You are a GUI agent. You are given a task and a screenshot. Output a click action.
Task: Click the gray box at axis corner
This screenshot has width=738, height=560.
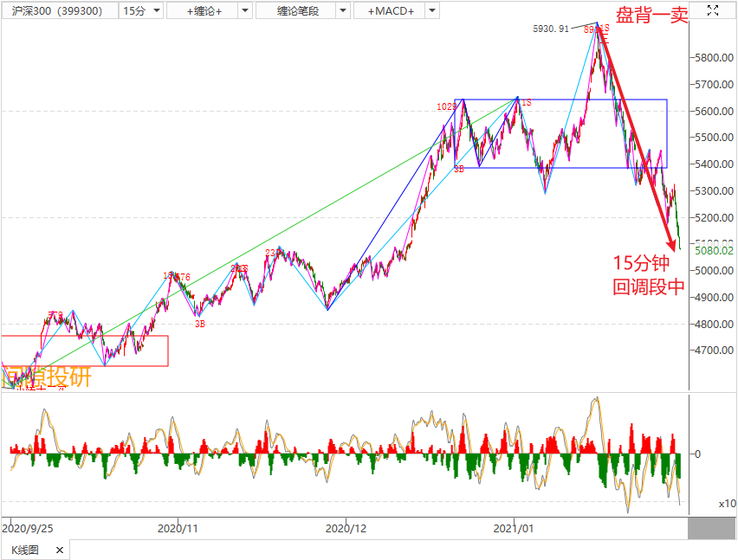coord(712,527)
